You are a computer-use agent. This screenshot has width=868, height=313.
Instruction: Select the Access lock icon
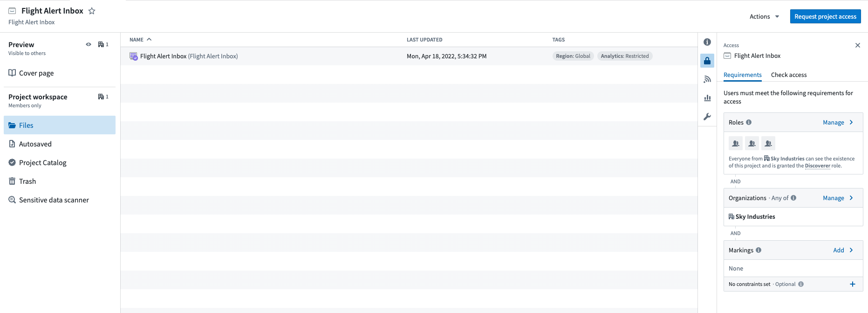tap(707, 61)
